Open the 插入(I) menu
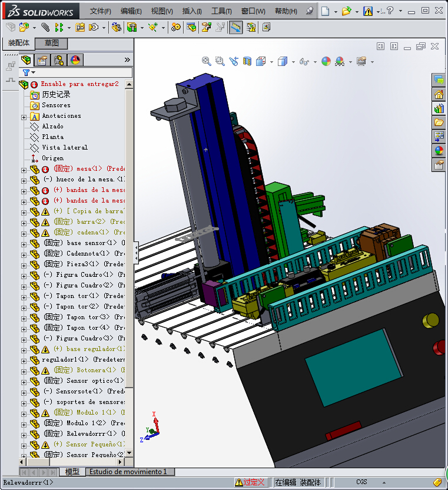The image size is (448, 490). (192, 11)
